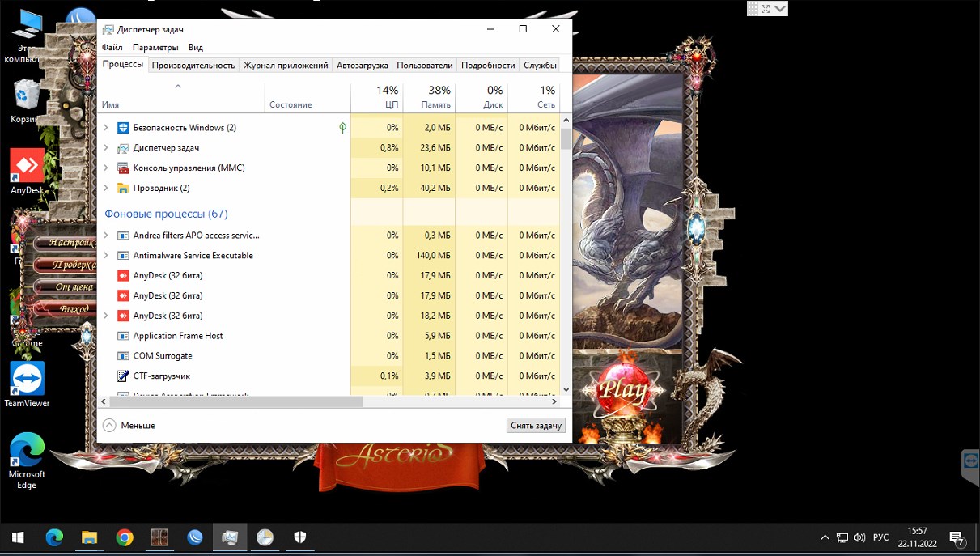Switch to the Службы tab
Image resolution: width=980 pixels, height=556 pixels.
pyautogui.click(x=540, y=66)
